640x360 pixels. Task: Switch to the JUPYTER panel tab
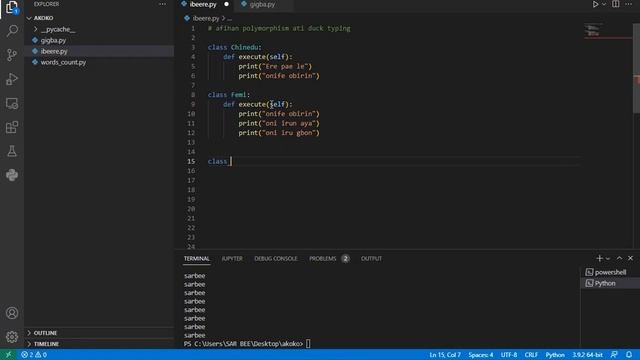[232, 258]
